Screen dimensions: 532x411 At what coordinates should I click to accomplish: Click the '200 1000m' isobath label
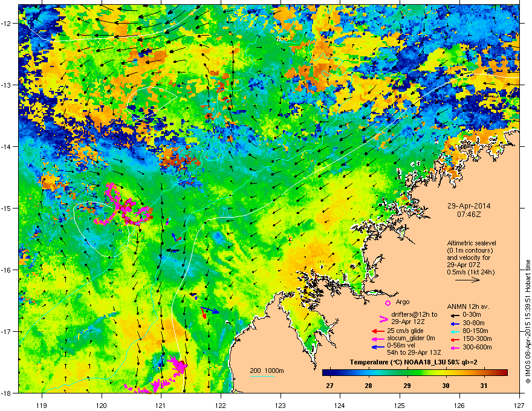coord(267,371)
